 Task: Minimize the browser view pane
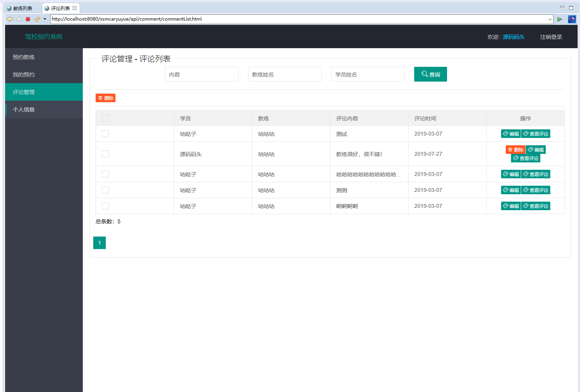[x=562, y=7]
